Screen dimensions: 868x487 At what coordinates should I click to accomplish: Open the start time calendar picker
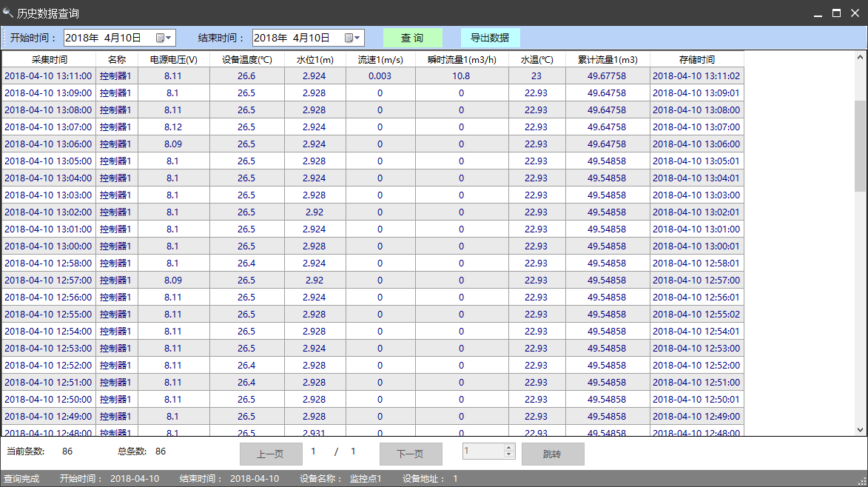164,38
